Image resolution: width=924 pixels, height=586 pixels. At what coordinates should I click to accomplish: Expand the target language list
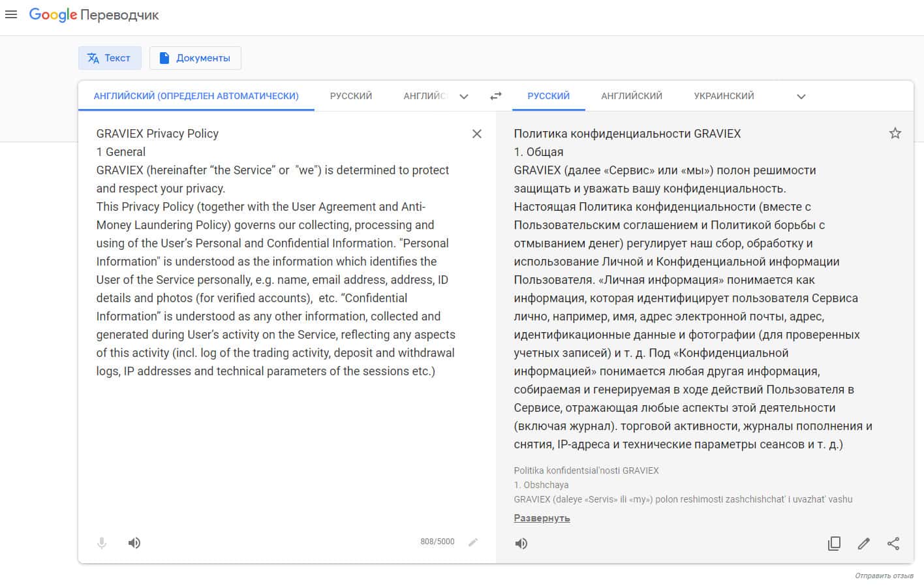point(801,97)
